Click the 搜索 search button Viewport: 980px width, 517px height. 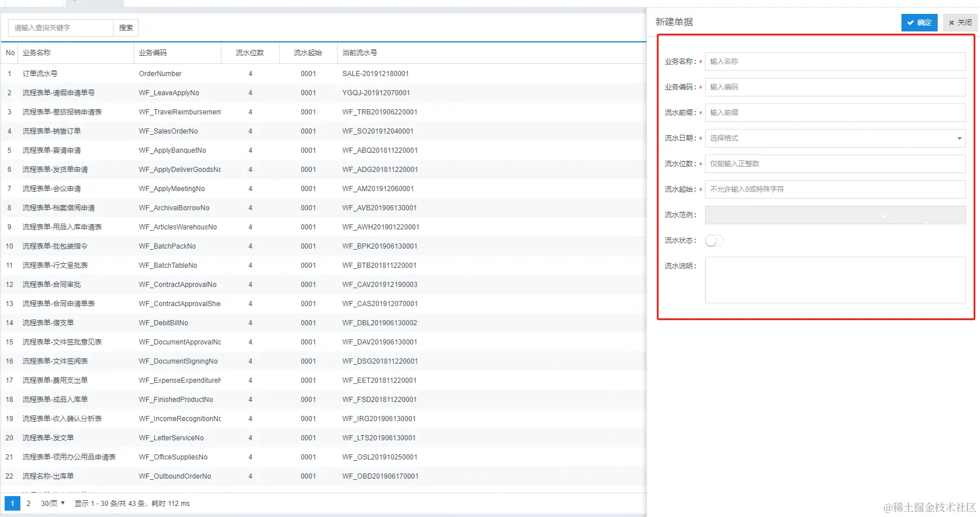(x=126, y=27)
